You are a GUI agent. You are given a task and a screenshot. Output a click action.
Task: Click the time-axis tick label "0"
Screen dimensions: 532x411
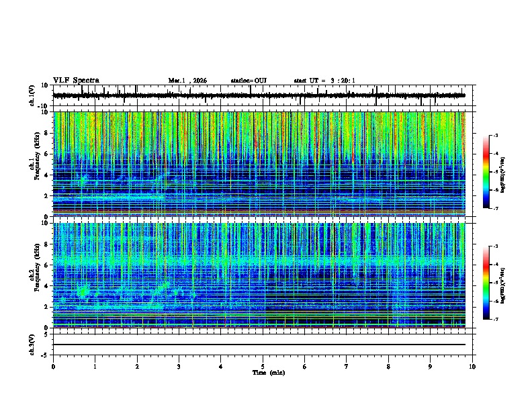[53, 367]
